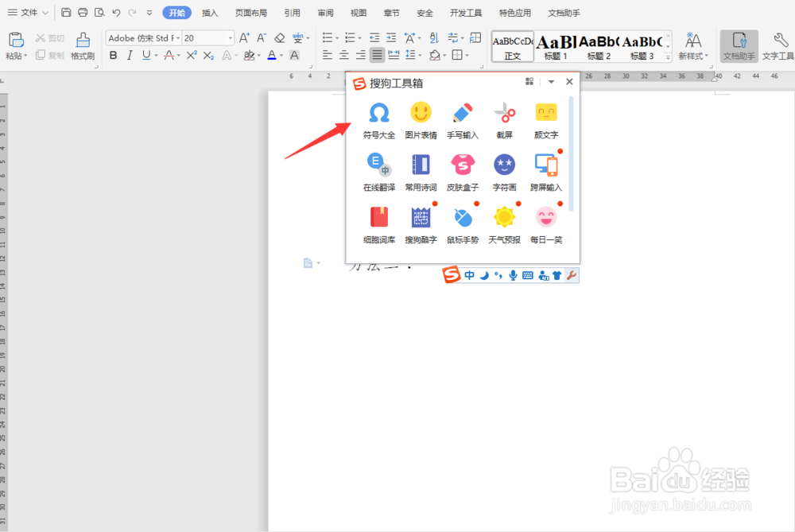Open the font size dropdown
Image resolution: width=795 pixels, height=532 pixels.
coord(231,38)
